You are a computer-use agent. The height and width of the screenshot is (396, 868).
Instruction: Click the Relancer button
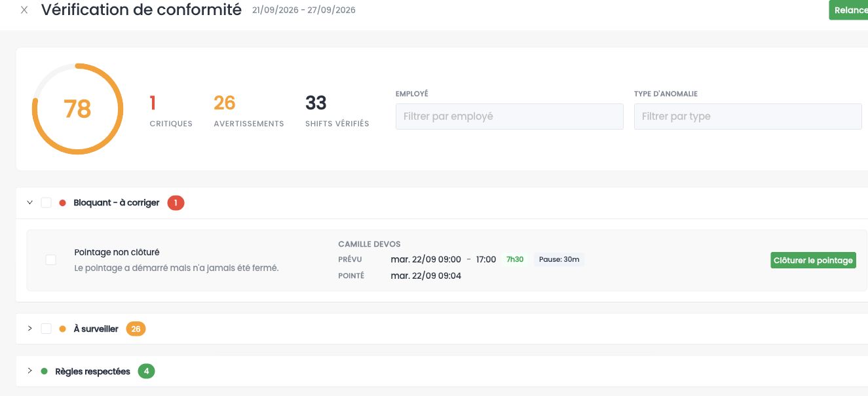[849, 10]
